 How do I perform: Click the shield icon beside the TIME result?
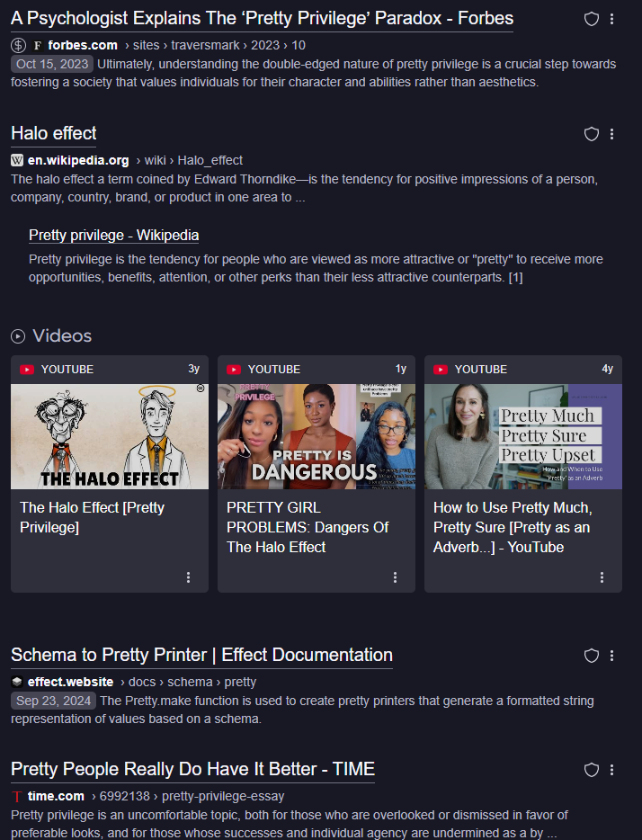[592, 770]
